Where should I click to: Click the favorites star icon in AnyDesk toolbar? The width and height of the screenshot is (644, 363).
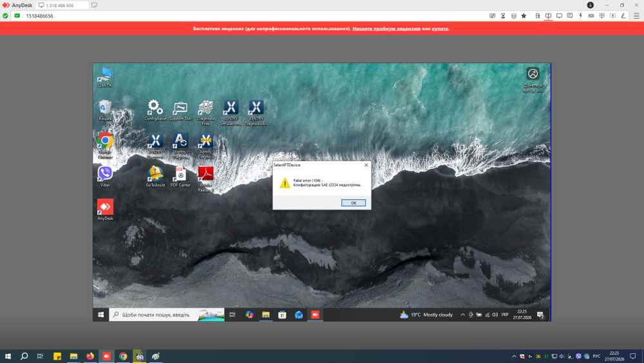point(524,15)
